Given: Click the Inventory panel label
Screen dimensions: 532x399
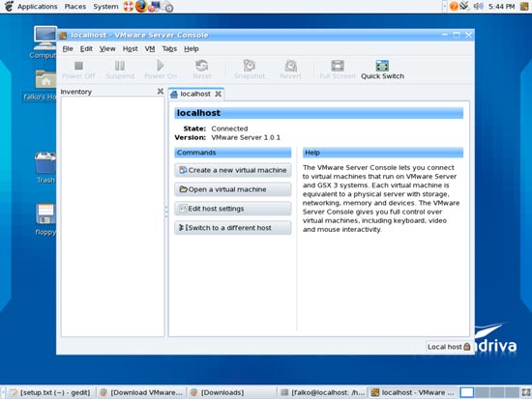Looking at the screenshot, I should click(x=76, y=92).
